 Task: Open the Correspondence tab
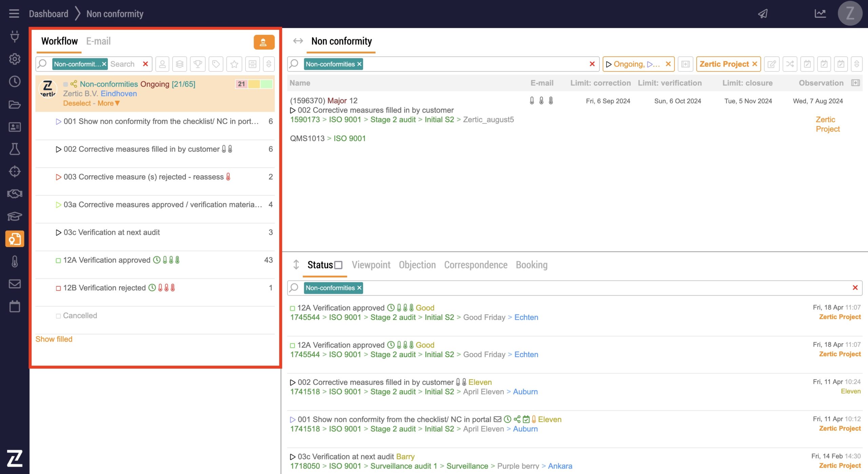475,265
